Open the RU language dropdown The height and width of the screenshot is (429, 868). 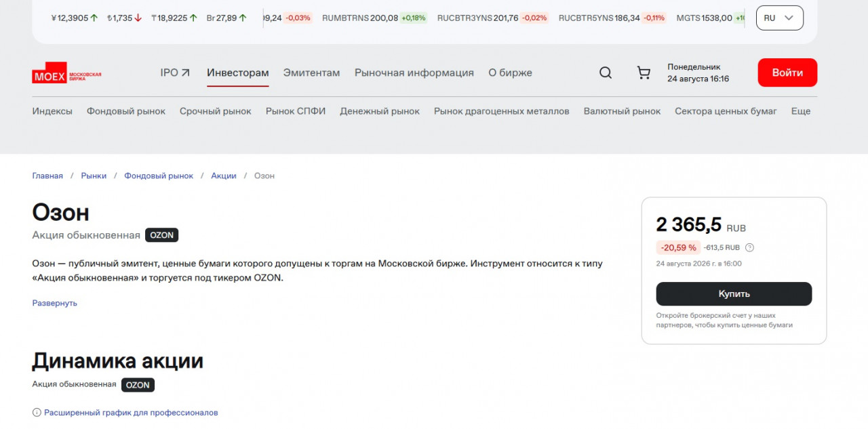[x=779, y=18]
